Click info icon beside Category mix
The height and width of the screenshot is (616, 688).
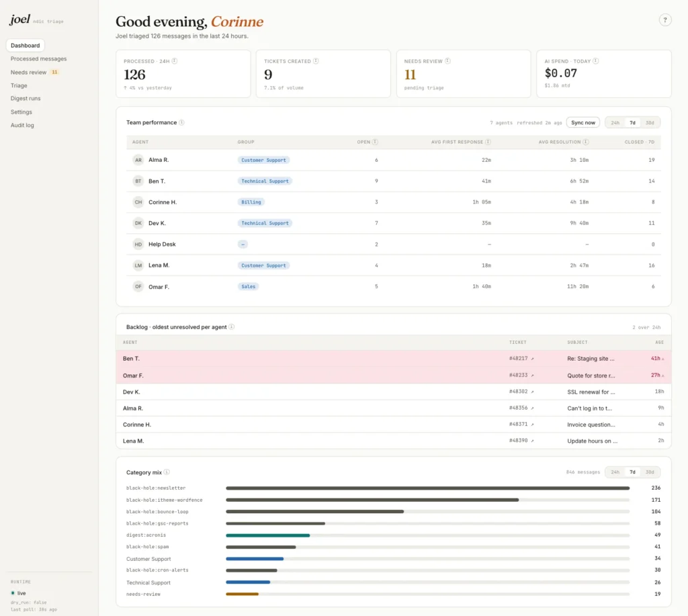(x=167, y=472)
